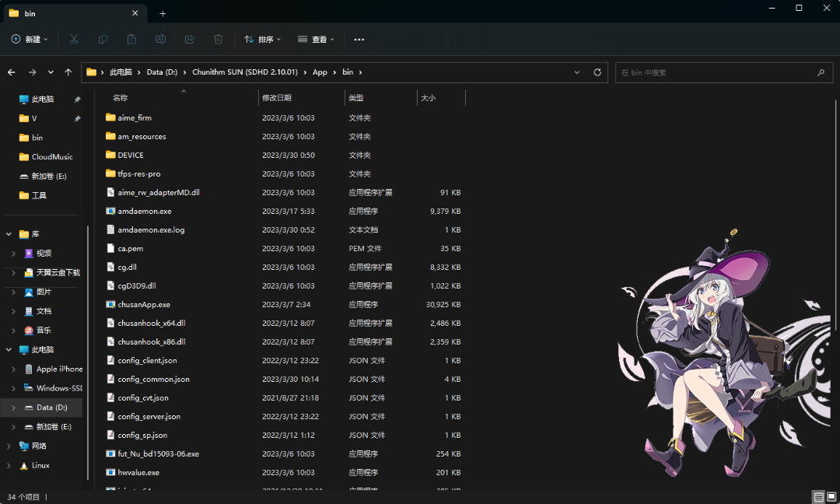Click the Share icon in toolbar
This screenshot has height=504, width=840.
click(189, 39)
